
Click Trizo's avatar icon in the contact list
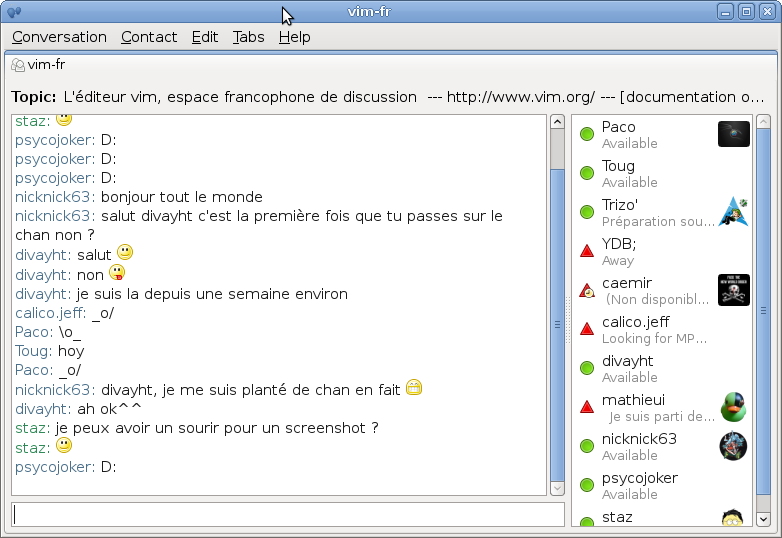click(733, 212)
